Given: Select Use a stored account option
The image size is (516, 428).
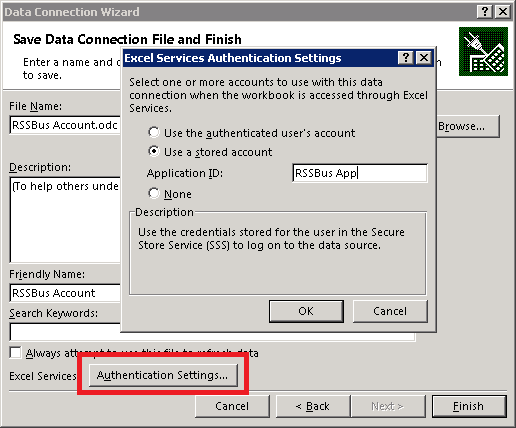Looking at the screenshot, I should click(x=154, y=152).
